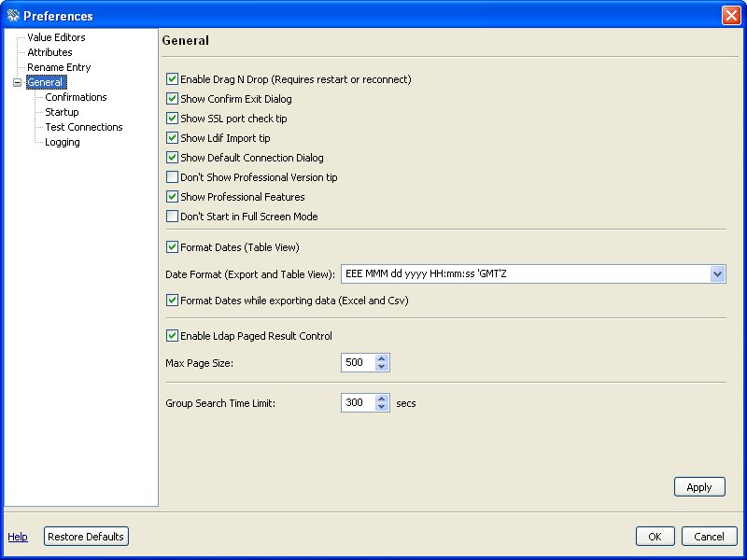Select Logging in the preferences tree
Viewport: 747px width, 560px height.
click(63, 142)
